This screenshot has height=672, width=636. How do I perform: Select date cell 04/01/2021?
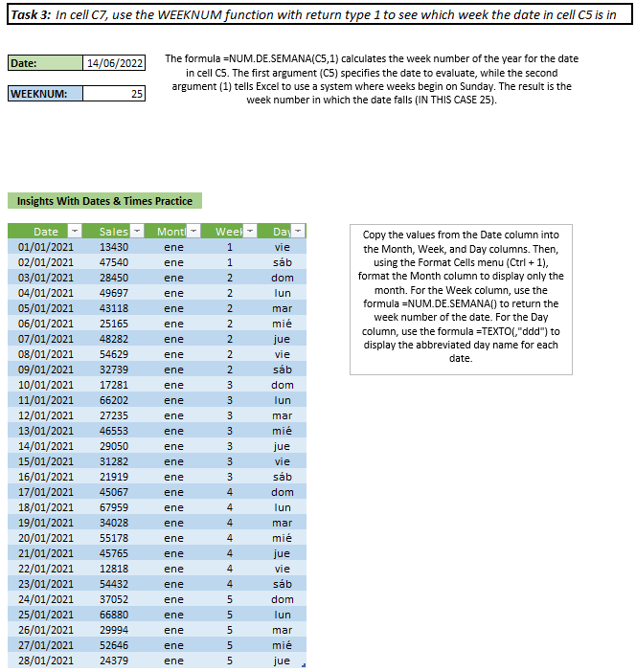(45, 293)
